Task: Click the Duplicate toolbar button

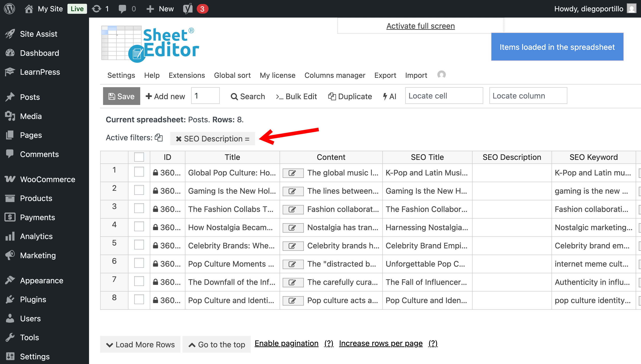Action: [350, 96]
